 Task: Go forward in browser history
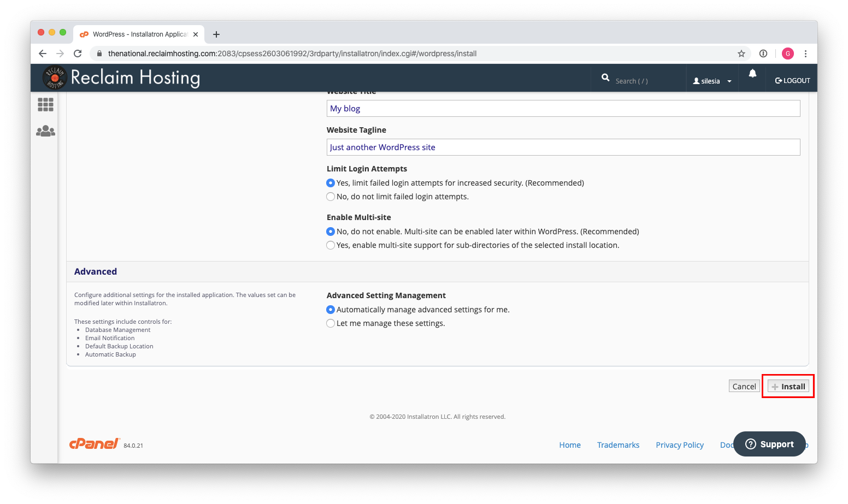tap(60, 54)
